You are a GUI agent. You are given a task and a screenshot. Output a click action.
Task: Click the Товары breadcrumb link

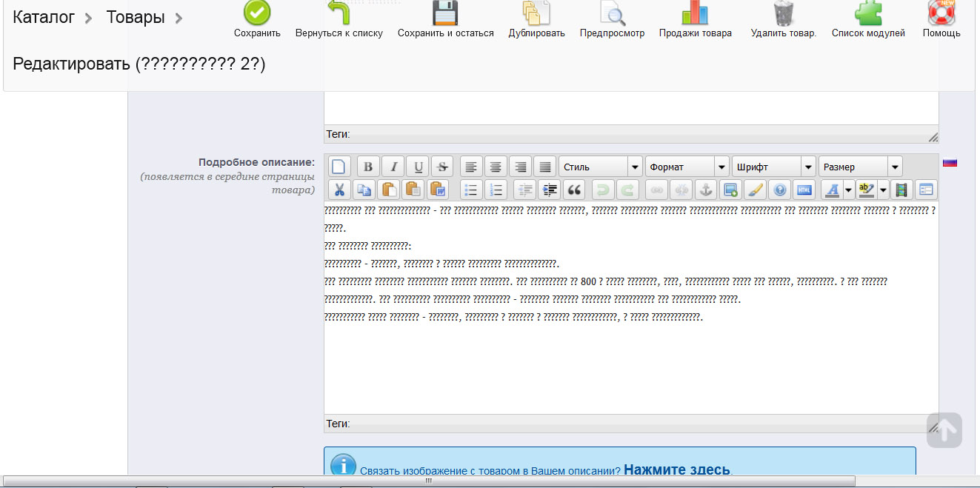(136, 17)
